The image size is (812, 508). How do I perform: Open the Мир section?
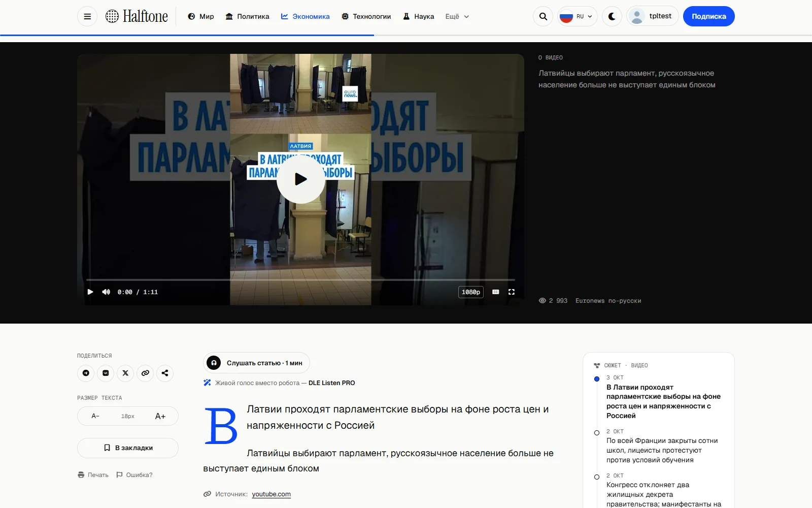(201, 16)
